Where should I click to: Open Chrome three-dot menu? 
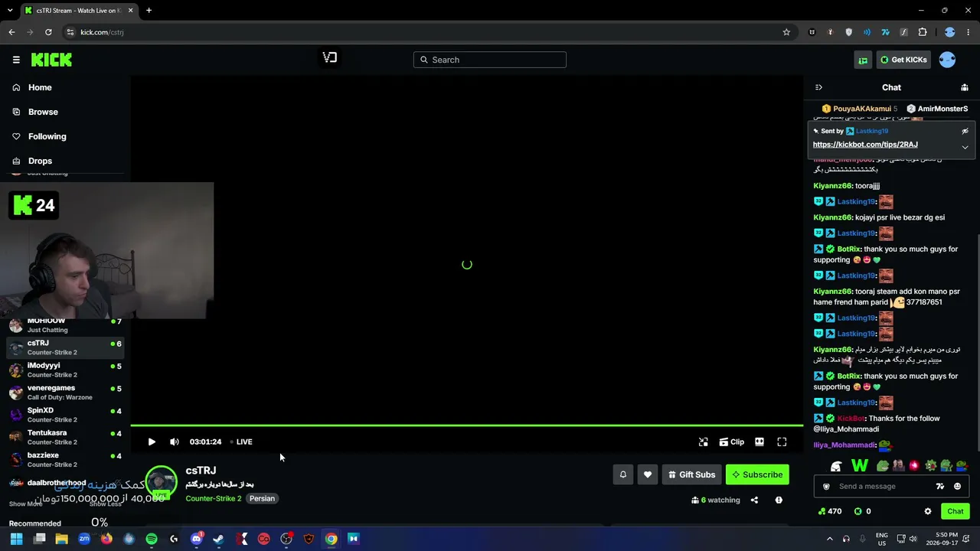tap(969, 32)
